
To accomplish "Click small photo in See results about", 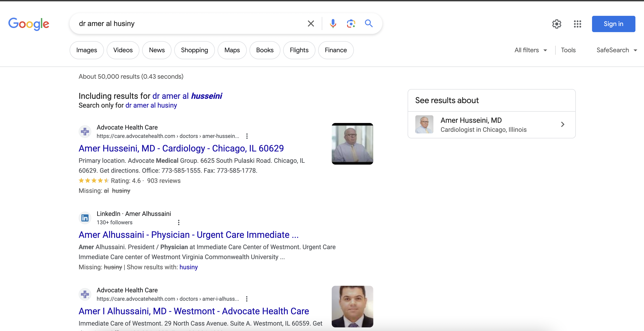I will pyautogui.click(x=424, y=124).
